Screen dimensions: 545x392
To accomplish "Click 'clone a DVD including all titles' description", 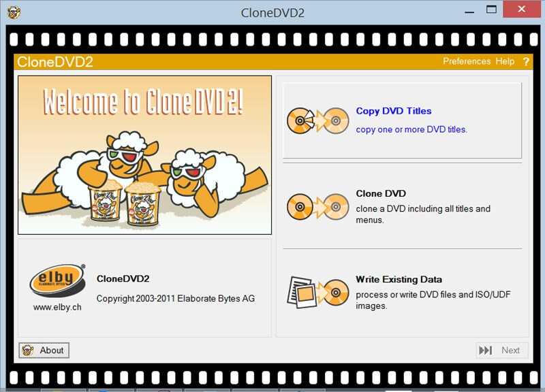I will point(423,214).
